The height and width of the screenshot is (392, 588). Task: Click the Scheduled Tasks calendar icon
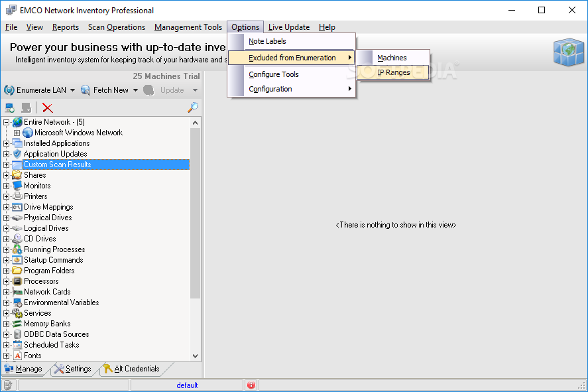17,345
